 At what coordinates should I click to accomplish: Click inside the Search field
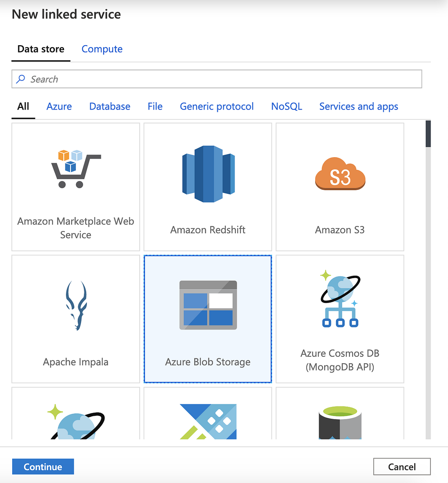(x=163, y=79)
